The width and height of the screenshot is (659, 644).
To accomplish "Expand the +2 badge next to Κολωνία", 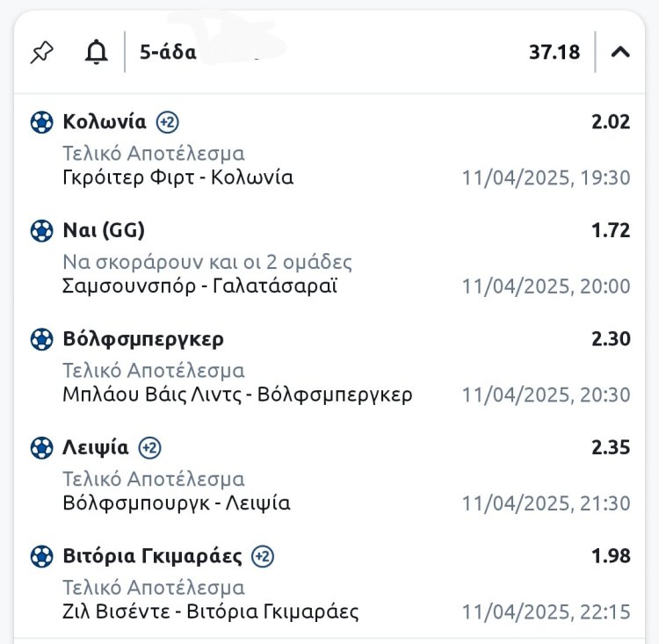I will [167, 122].
